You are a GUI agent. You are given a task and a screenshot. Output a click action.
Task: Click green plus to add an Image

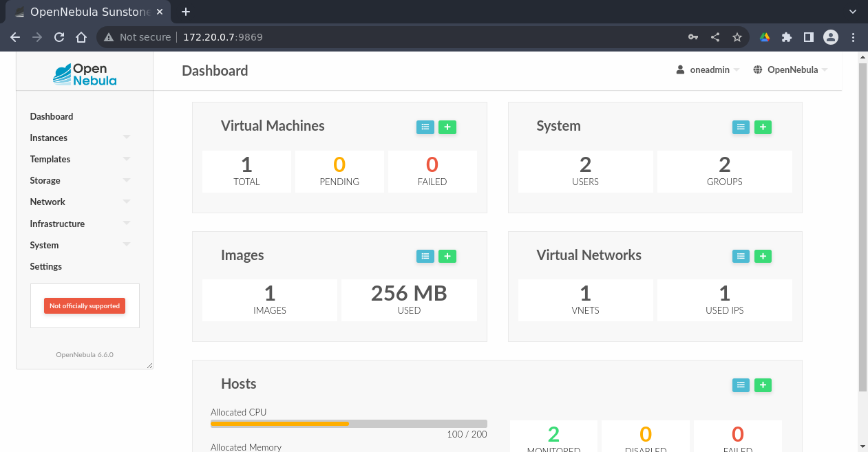447,257
